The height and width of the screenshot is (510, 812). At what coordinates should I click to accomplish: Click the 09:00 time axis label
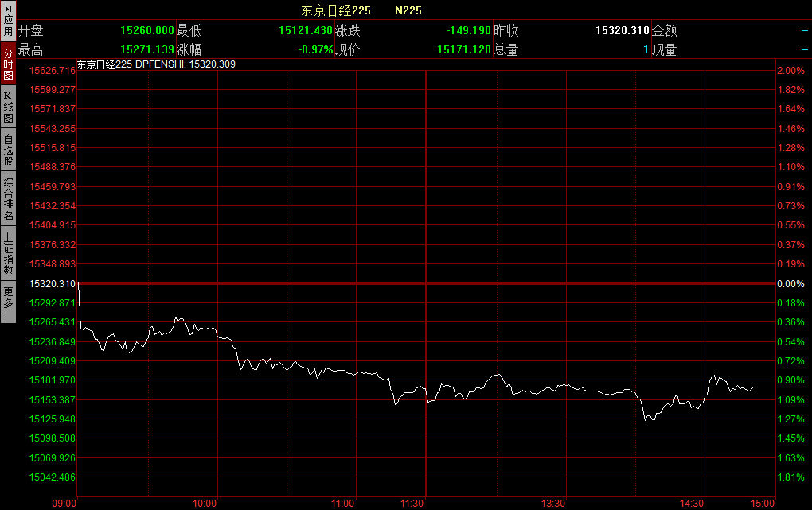tap(64, 503)
